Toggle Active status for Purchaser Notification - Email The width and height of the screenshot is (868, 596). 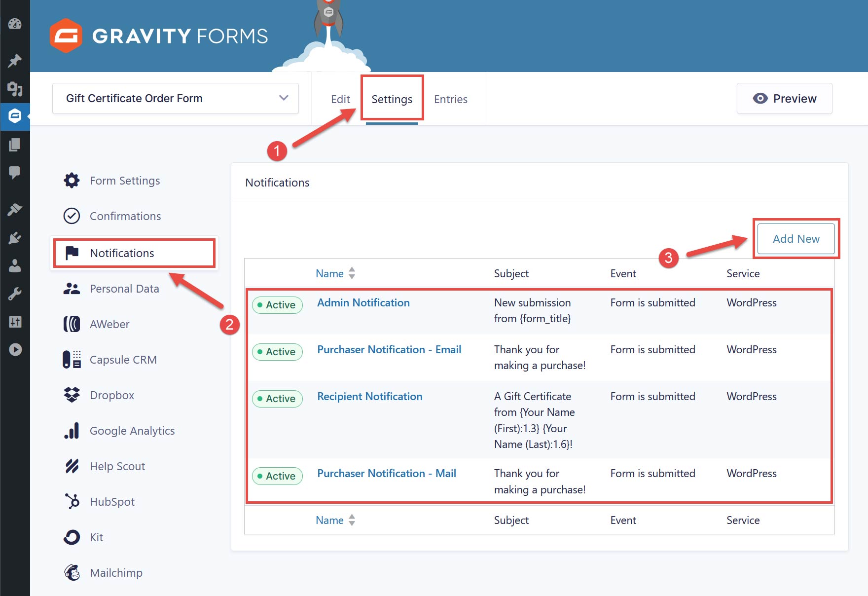tap(277, 352)
